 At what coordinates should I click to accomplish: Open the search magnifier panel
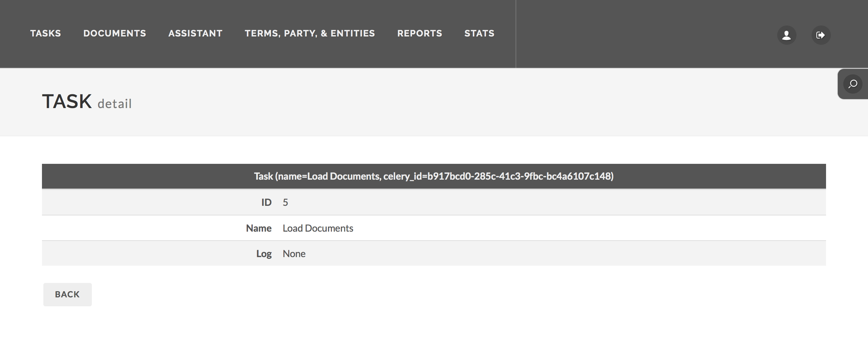[x=853, y=83]
